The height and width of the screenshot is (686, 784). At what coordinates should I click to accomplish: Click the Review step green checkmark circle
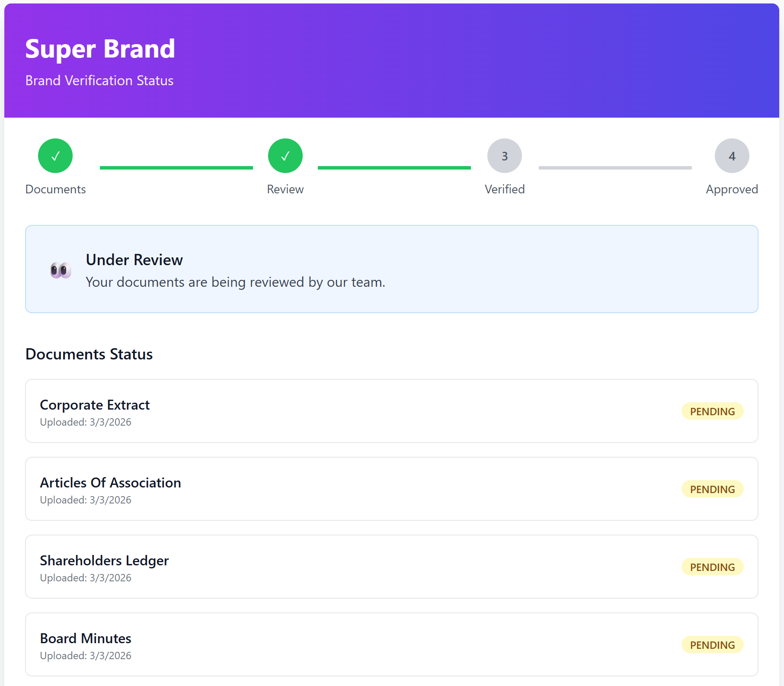(x=285, y=156)
